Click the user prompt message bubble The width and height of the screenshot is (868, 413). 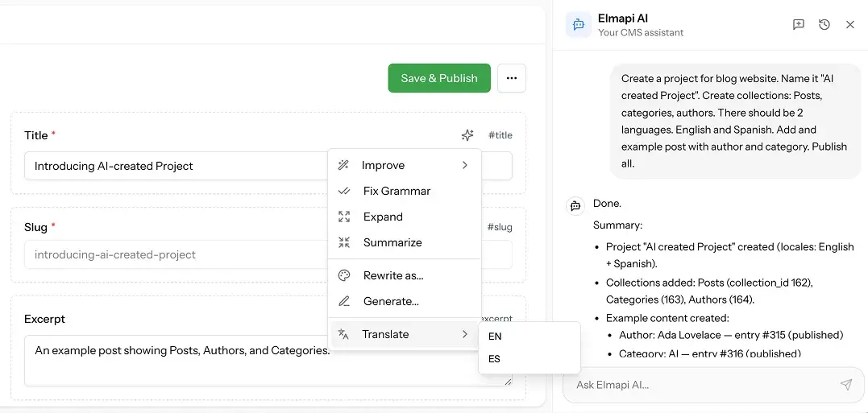tap(736, 121)
